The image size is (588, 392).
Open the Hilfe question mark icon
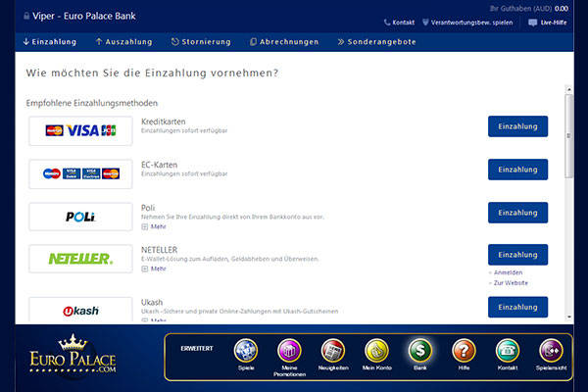click(464, 352)
